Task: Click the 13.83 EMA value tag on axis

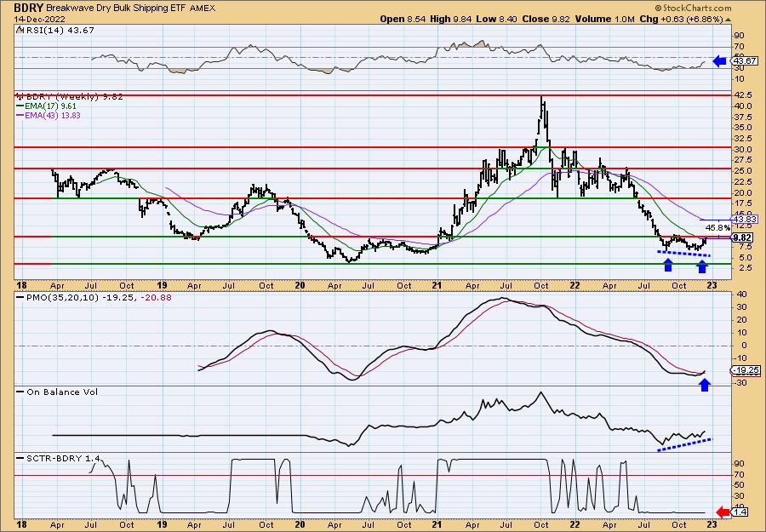Action: tap(745, 220)
